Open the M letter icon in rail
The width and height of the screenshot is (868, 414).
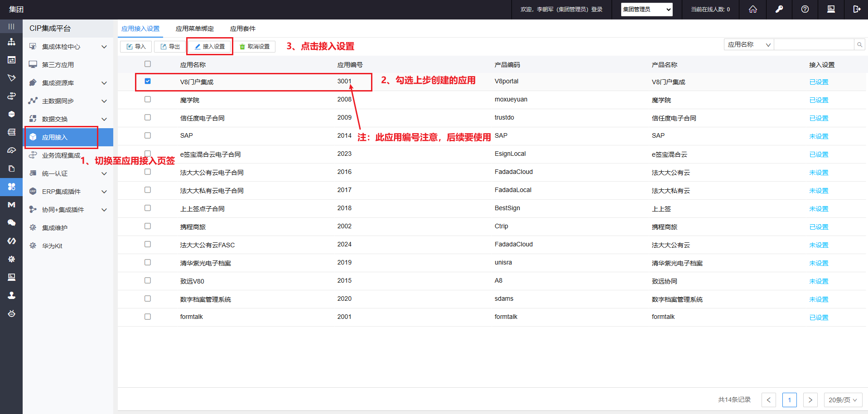coord(11,205)
